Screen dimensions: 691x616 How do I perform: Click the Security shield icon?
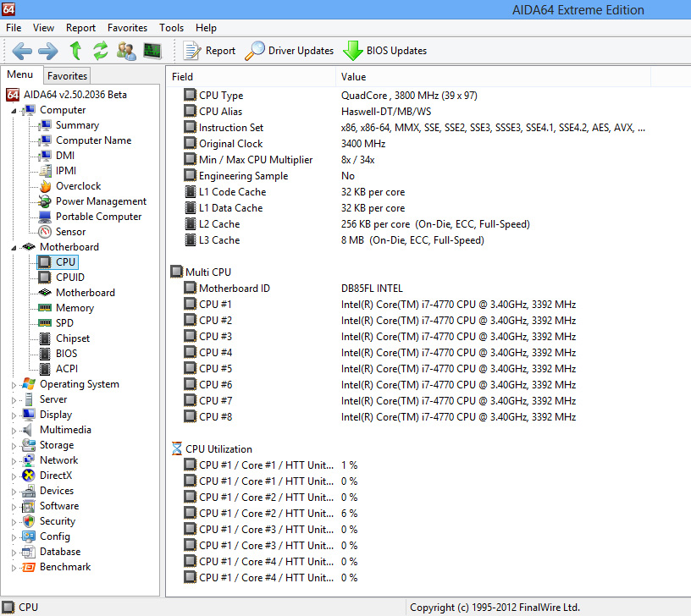(x=29, y=521)
